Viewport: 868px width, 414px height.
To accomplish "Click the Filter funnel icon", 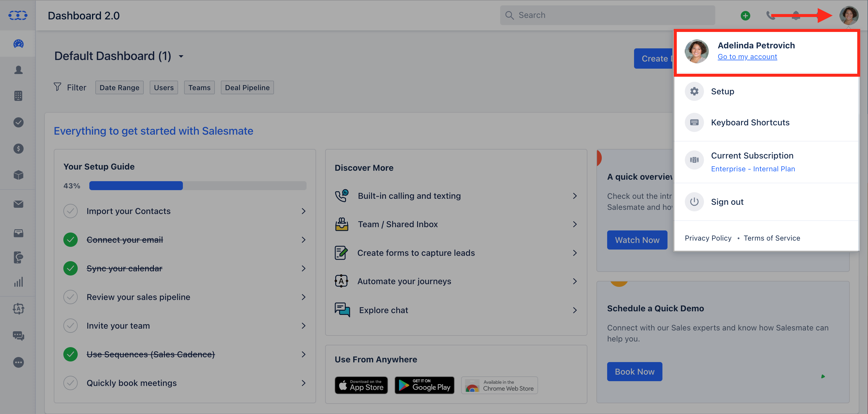I will (57, 87).
